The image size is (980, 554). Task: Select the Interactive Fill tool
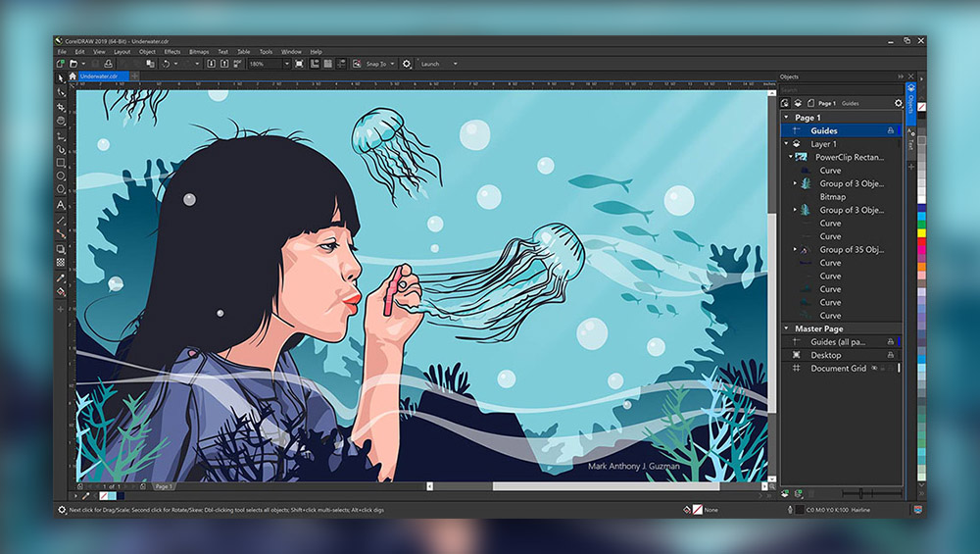[x=61, y=291]
